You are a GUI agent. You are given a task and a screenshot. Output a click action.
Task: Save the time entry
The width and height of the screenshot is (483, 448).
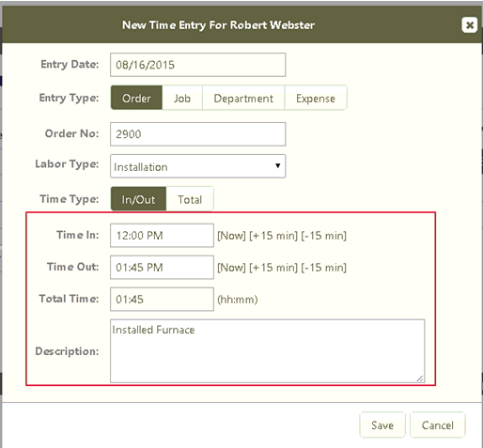tap(382, 425)
